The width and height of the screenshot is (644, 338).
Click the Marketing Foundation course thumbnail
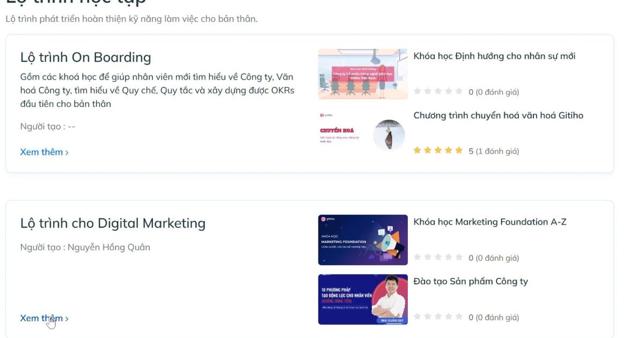362,240
